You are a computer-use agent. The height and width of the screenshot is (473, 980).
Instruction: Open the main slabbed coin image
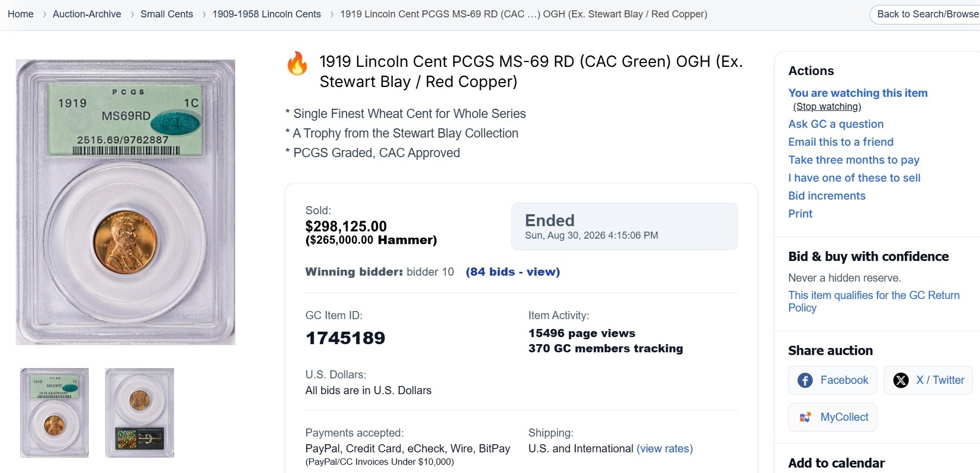tap(126, 202)
